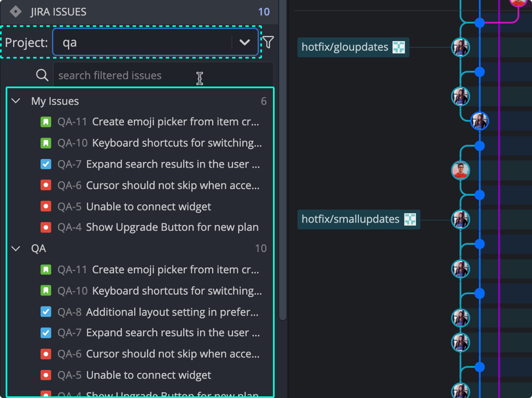
Task: Click the story icon next to QA-11
Action: [x=46, y=122]
